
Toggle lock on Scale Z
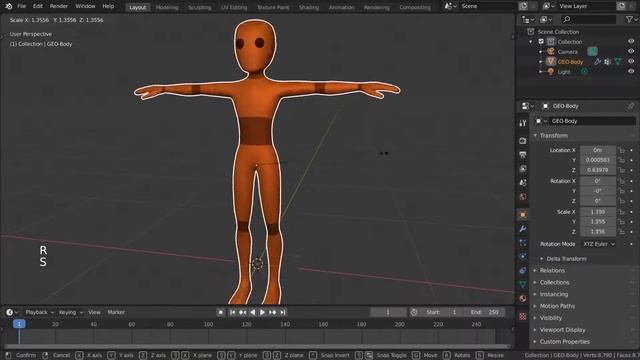[x=622, y=231]
